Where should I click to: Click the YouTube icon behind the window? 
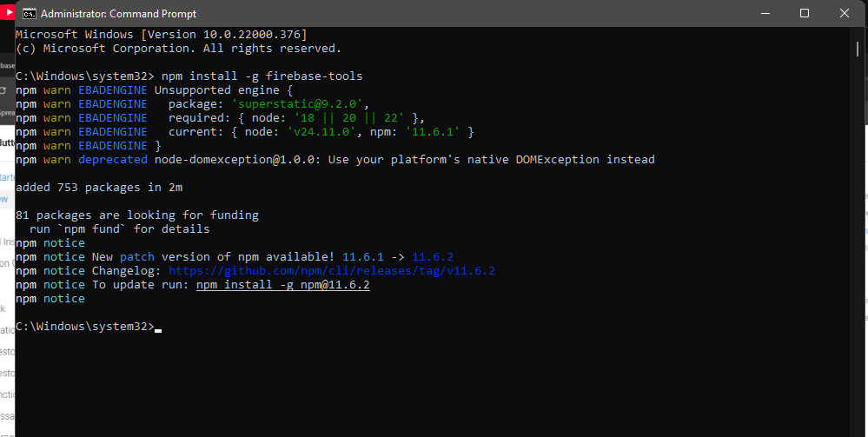7,13
